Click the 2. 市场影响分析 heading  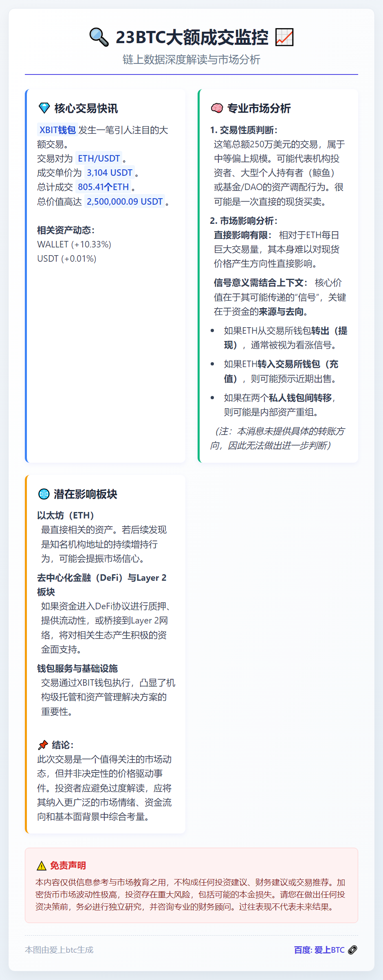click(244, 221)
